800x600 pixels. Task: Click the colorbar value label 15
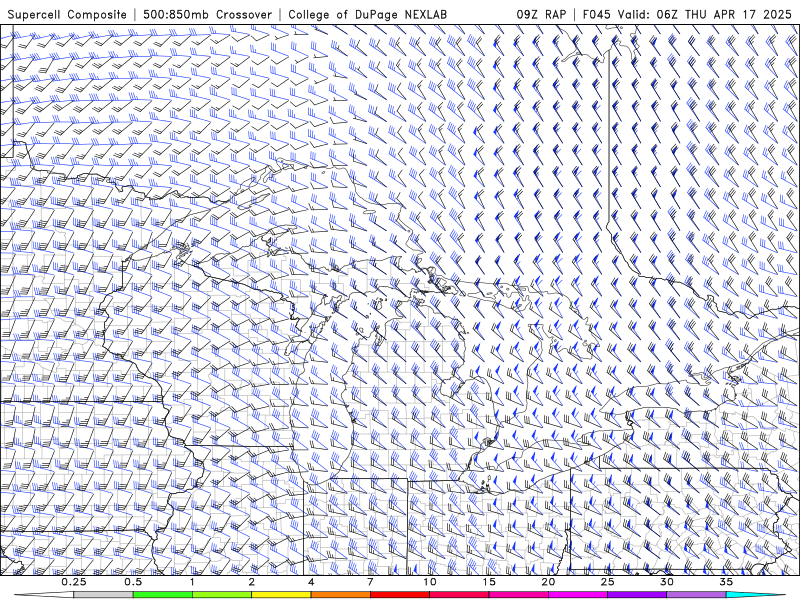(489, 582)
